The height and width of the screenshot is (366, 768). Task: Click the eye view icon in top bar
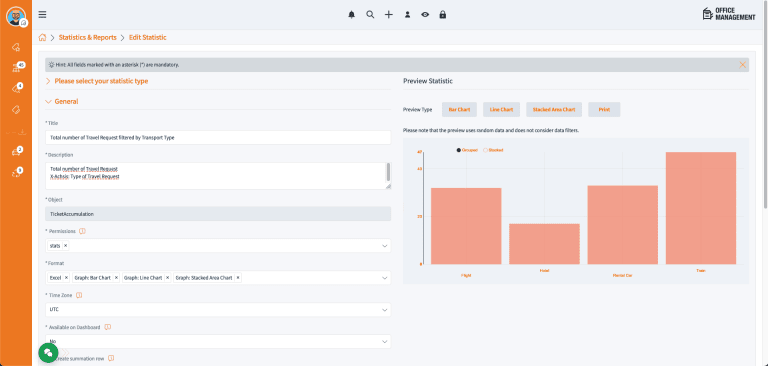425,15
